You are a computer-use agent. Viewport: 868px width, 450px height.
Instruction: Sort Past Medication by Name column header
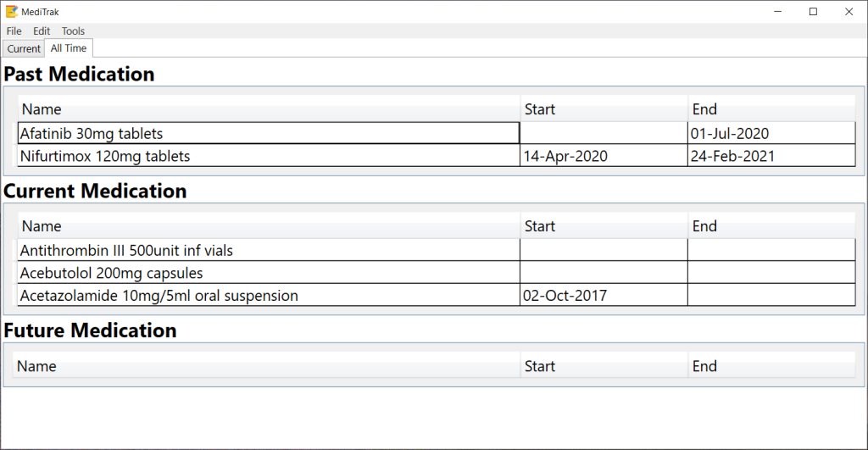pos(269,109)
